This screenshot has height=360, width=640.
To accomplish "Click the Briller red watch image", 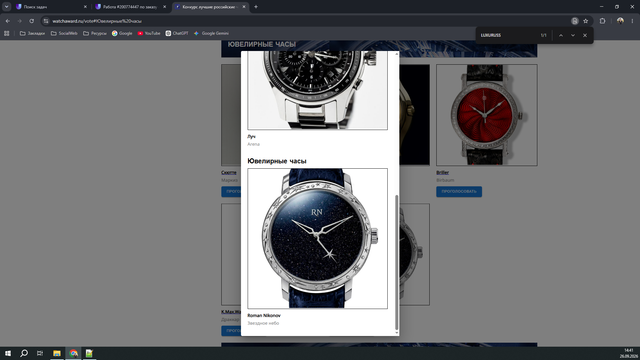I will point(487,115).
